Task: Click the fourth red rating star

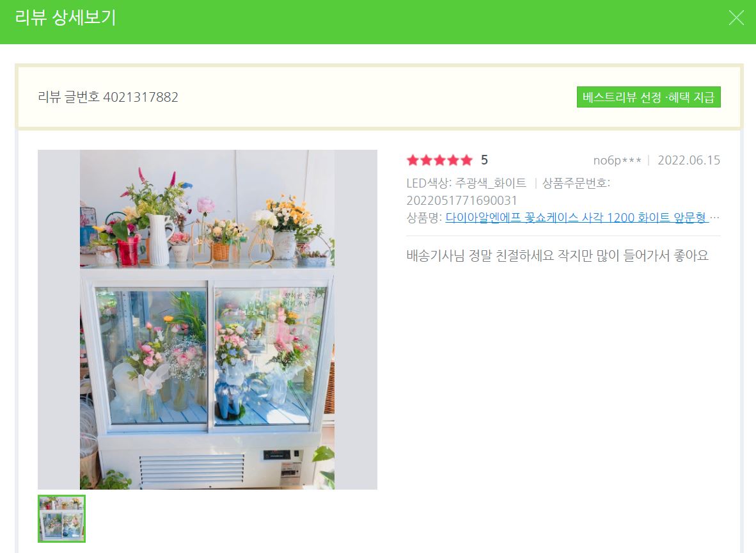Action: point(453,160)
